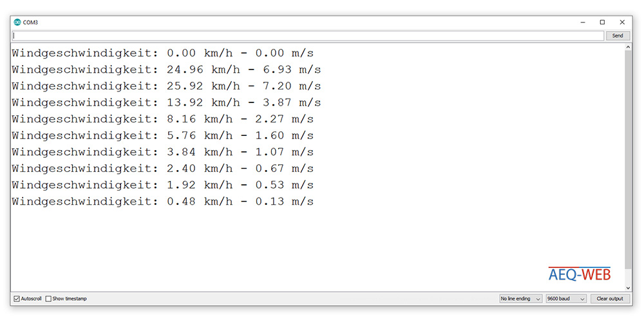Click the line reading 3.84 km/h - 1.07 m/s

click(163, 152)
